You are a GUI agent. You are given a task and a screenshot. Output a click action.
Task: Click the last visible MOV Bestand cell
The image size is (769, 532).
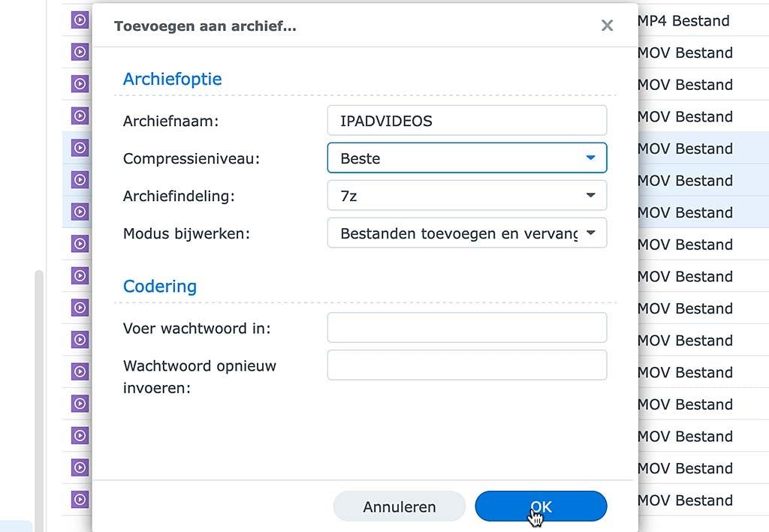click(684, 500)
